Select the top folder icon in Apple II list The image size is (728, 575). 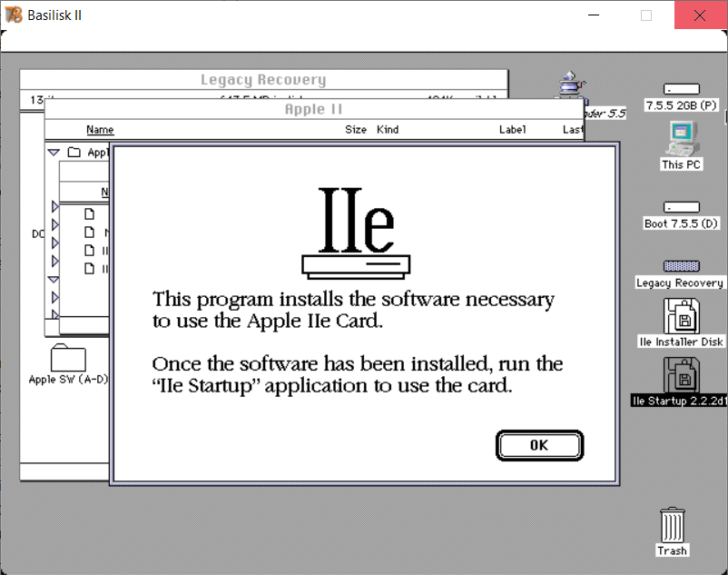(x=74, y=152)
